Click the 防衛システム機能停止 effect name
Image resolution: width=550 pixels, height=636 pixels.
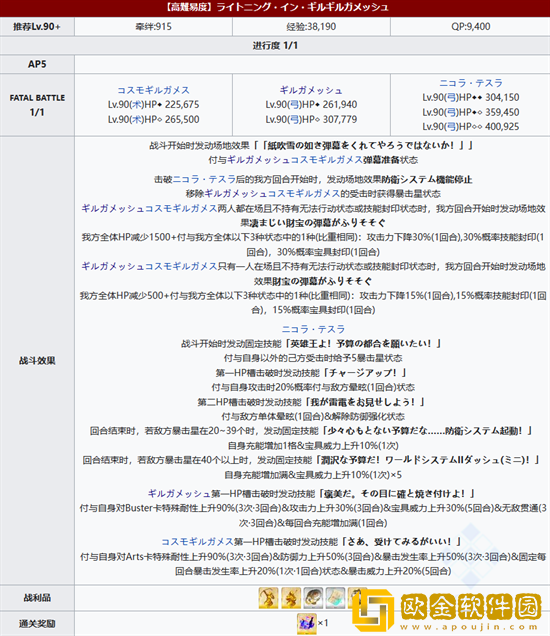(x=427, y=179)
